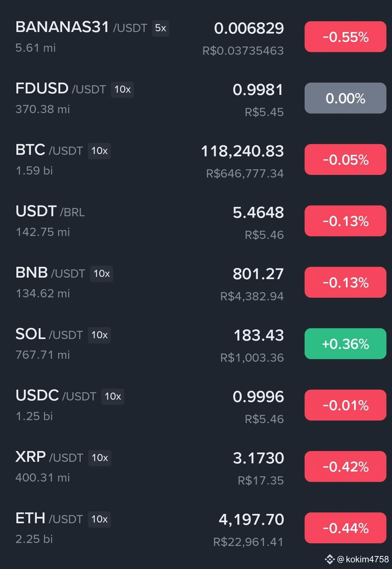Tap the 10x badge beside ETH/USDT
Viewport: 392px width, 569px height.
99,519
